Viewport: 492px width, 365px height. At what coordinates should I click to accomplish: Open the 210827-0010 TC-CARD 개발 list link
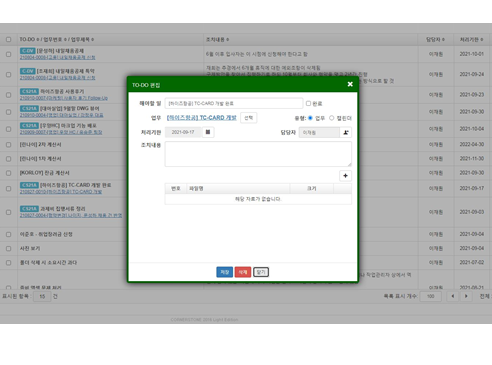click(x=61, y=192)
